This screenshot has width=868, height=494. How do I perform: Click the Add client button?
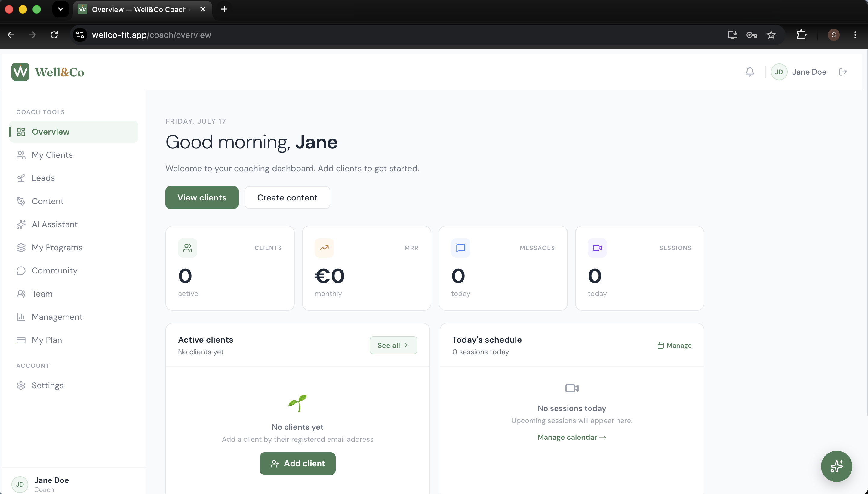pos(297,463)
